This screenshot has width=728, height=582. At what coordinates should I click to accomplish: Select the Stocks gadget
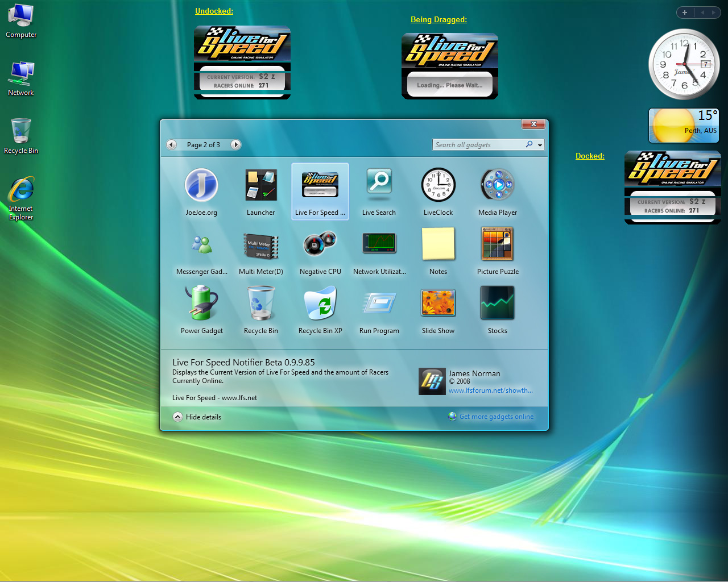pos(498,310)
